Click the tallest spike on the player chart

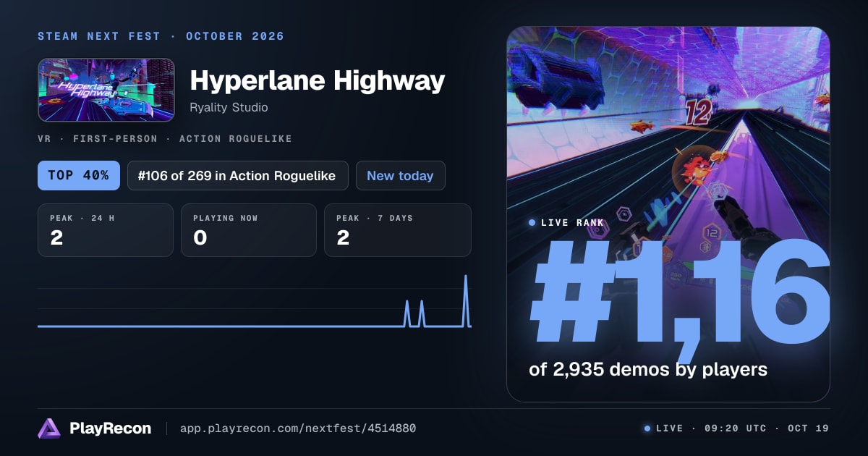(466, 300)
